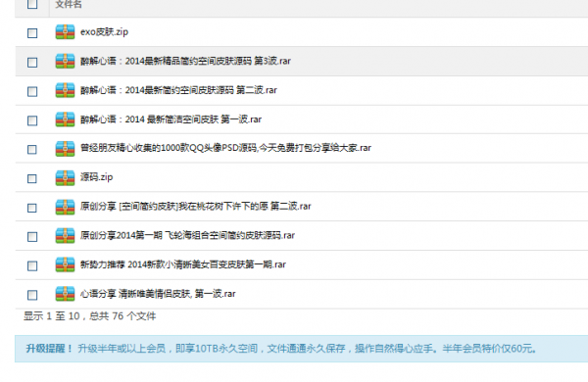Open 新势力推荐 2014新款小清新美女百变皮肤第一期.rar
Image resolution: width=588 pixels, height=382 pixels.
point(183,264)
